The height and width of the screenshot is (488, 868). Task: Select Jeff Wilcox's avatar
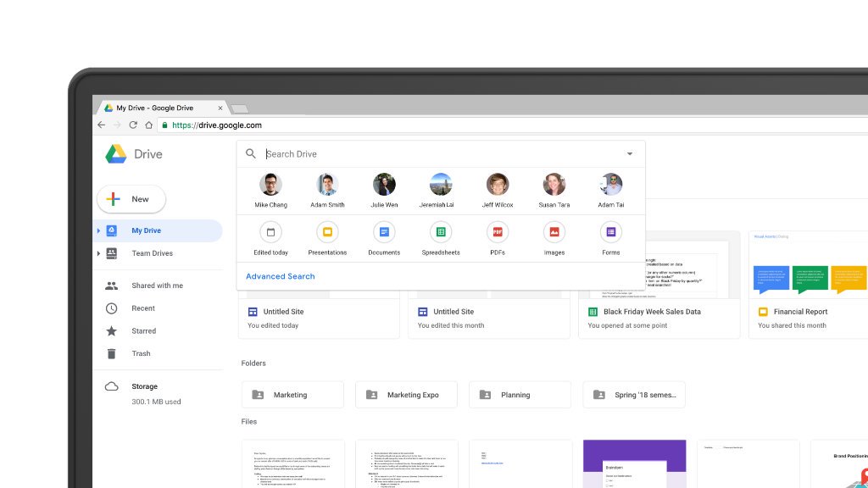click(498, 184)
